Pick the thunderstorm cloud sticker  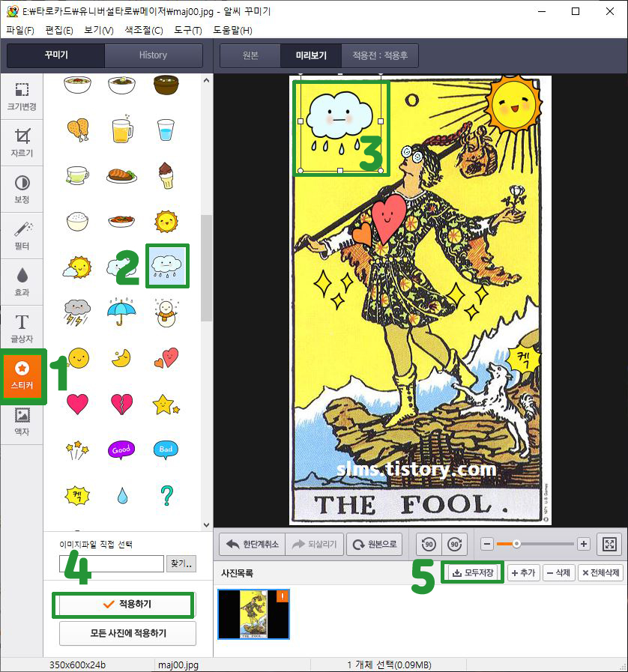point(77,312)
